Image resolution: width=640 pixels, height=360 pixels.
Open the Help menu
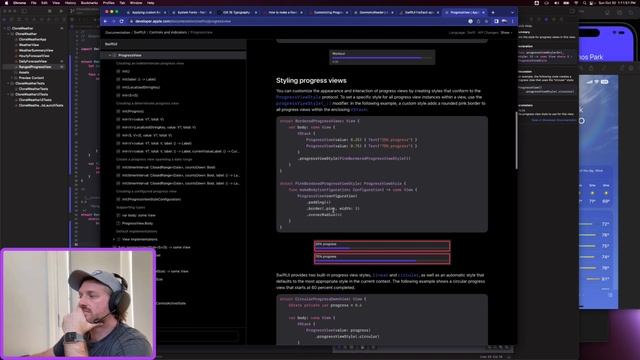tap(151, 3)
